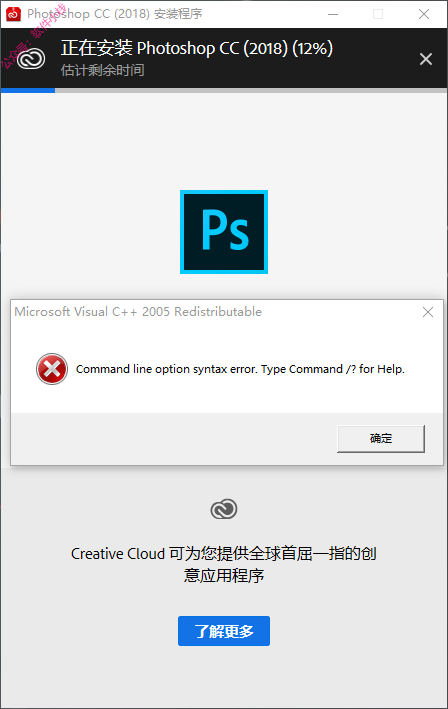Click the Microsoft Visual C++ 2005 dialog title

point(138,312)
